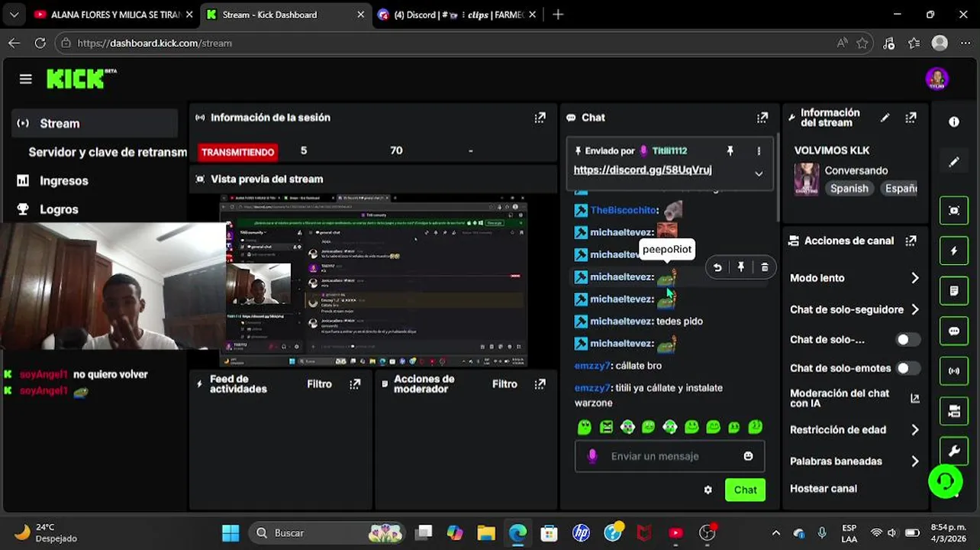
Task: Open the green headset support button
Action: tap(945, 481)
